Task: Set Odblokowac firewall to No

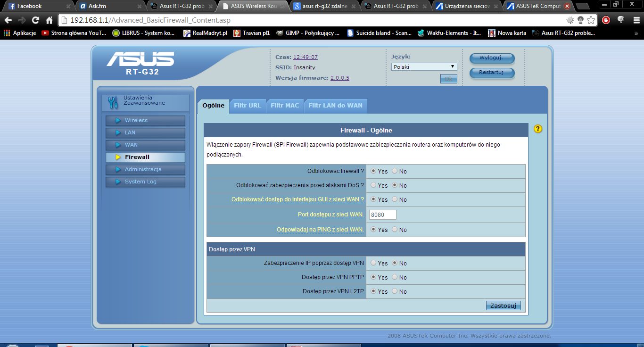Action: [x=395, y=171]
